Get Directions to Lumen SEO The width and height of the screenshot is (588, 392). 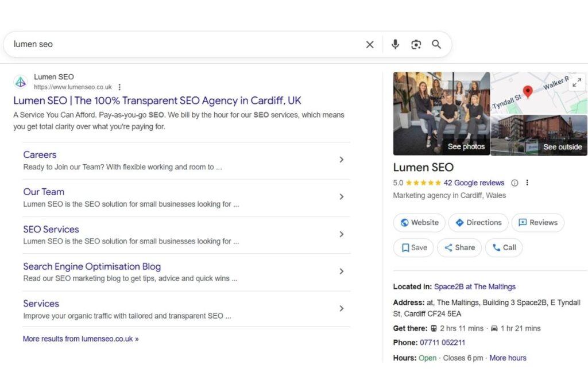pyautogui.click(x=478, y=223)
